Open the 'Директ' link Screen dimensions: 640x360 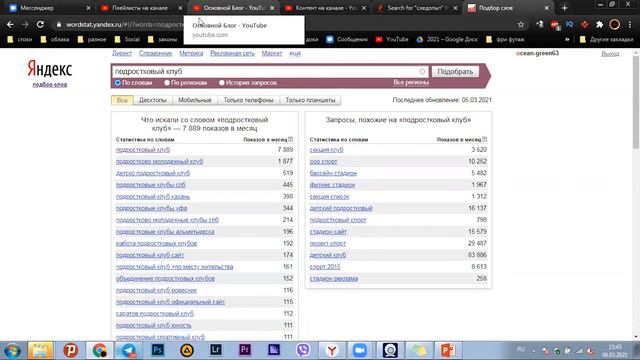coord(122,53)
